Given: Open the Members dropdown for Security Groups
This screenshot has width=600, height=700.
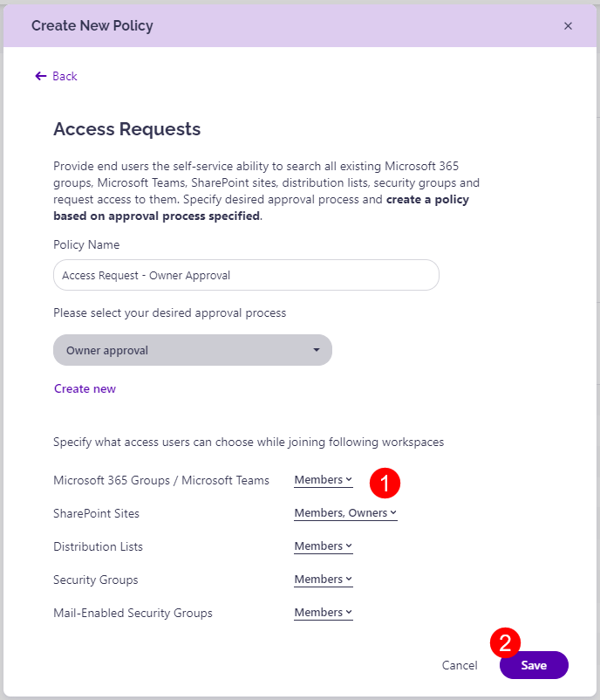Looking at the screenshot, I should [323, 579].
